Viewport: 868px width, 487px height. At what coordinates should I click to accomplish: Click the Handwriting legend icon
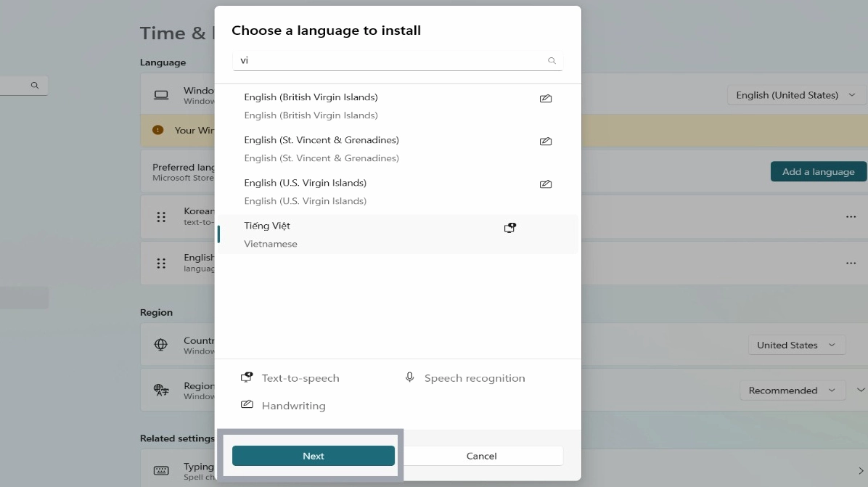(247, 405)
